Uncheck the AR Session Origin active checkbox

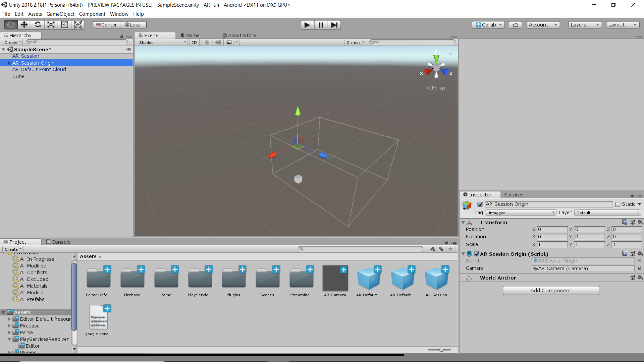[480, 204]
